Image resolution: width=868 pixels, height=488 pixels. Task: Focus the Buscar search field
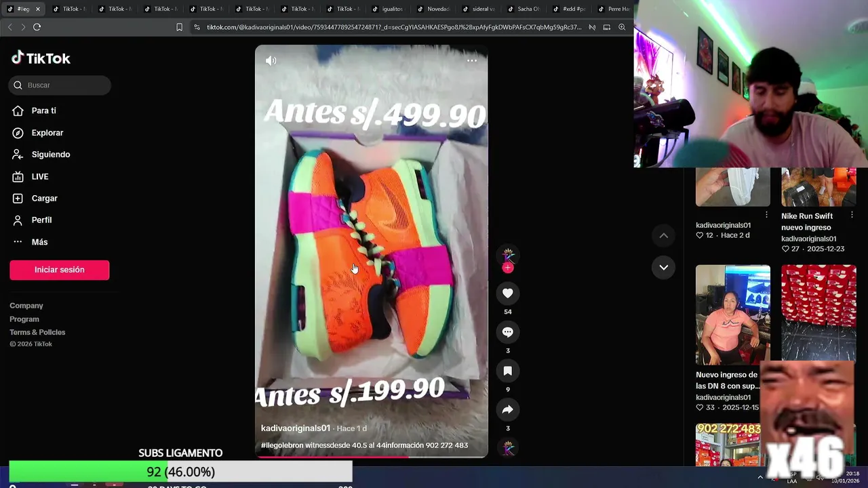(x=60, y=85)
